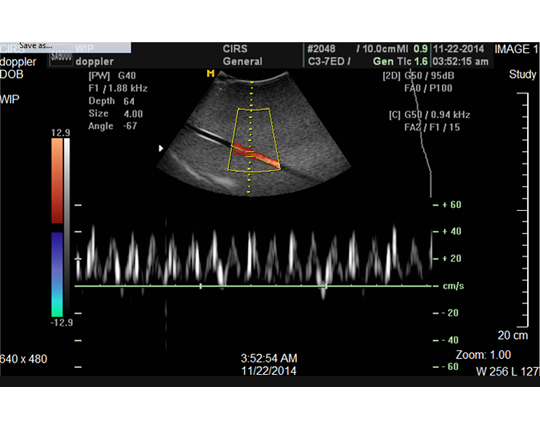Click the red color flow vessel region
The image size is (540, 432).
[256, 155]
